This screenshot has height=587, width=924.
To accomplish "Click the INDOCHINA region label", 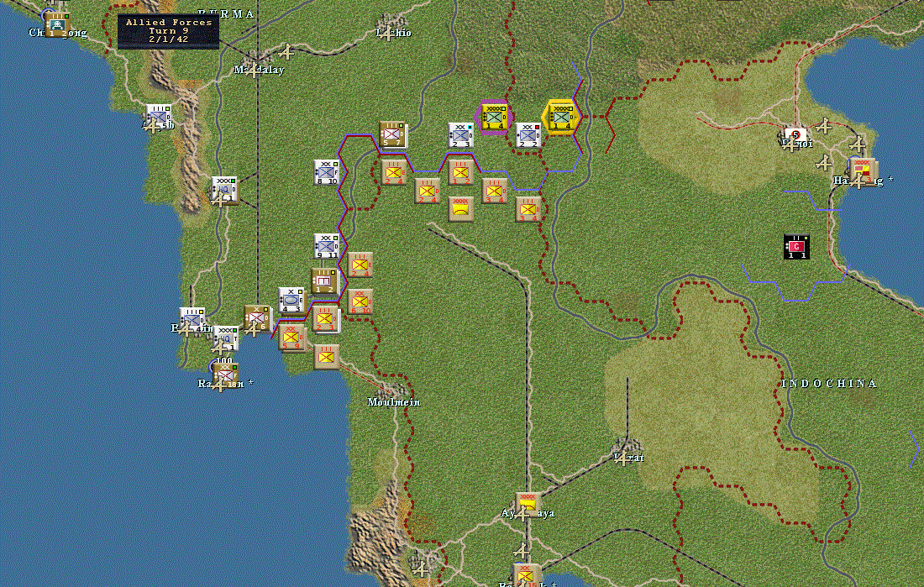I will click(x=829, y=384).
